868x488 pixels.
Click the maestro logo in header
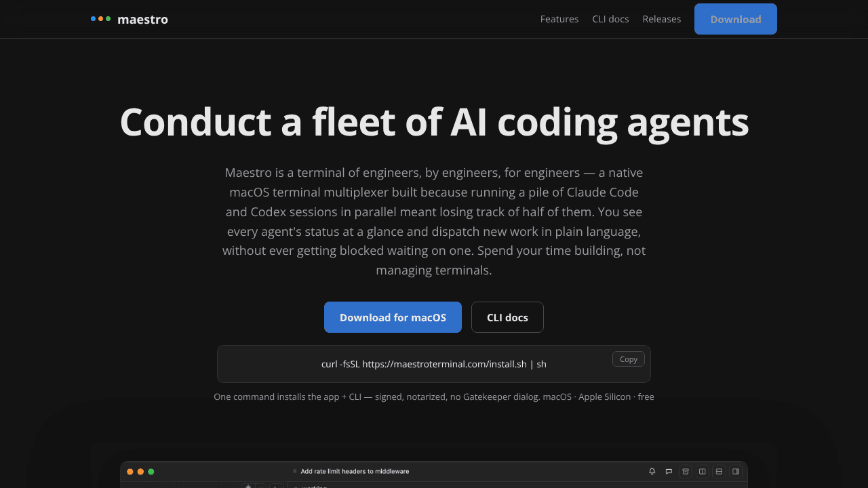click(130, 19)
